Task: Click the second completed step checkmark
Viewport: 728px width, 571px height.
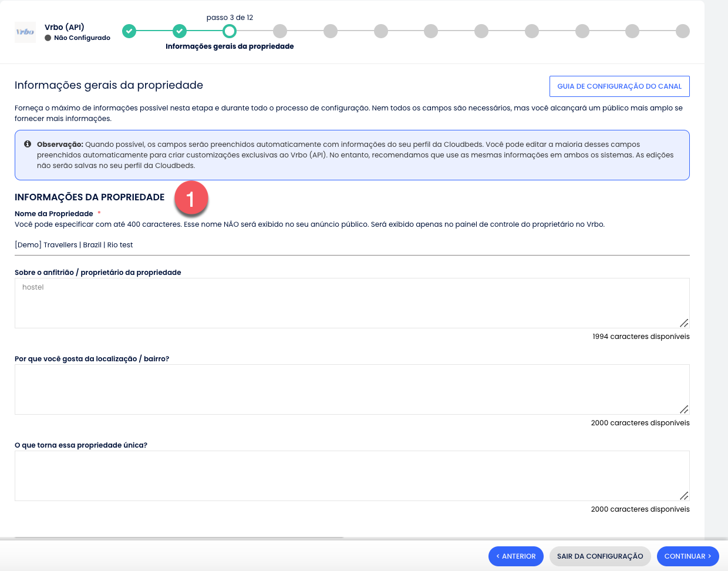Action: coord(180,31)
